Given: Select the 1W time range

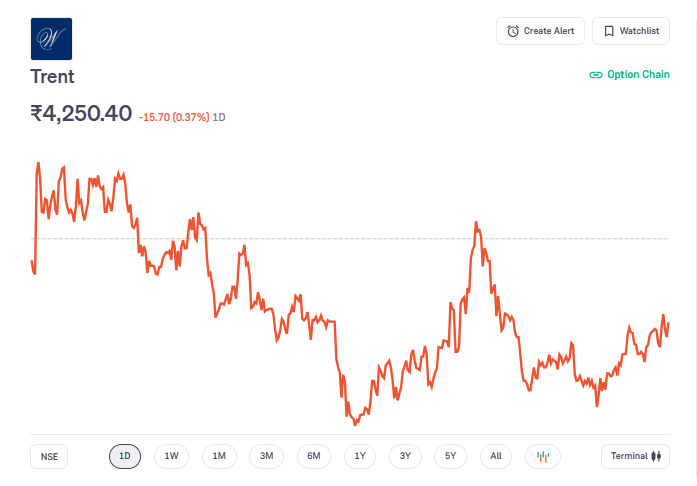Looking at the screenshot, I should [x=171, y=456].
